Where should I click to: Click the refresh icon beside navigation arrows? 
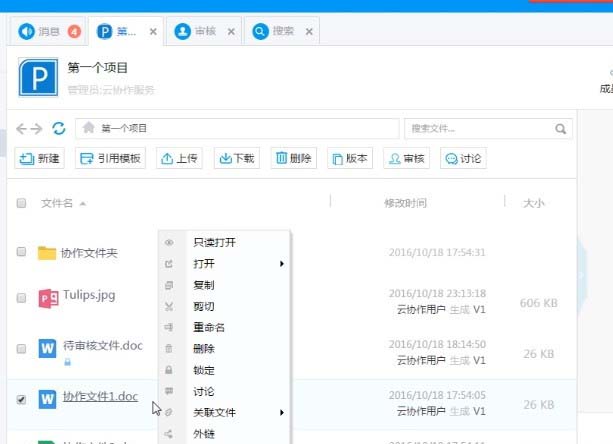59,128
